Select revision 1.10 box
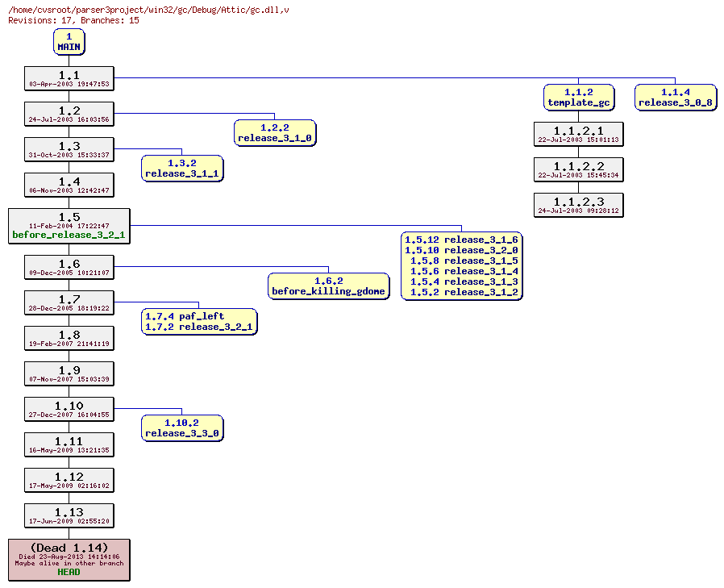Screen dimensions: 724x588 tap(69, 410)
